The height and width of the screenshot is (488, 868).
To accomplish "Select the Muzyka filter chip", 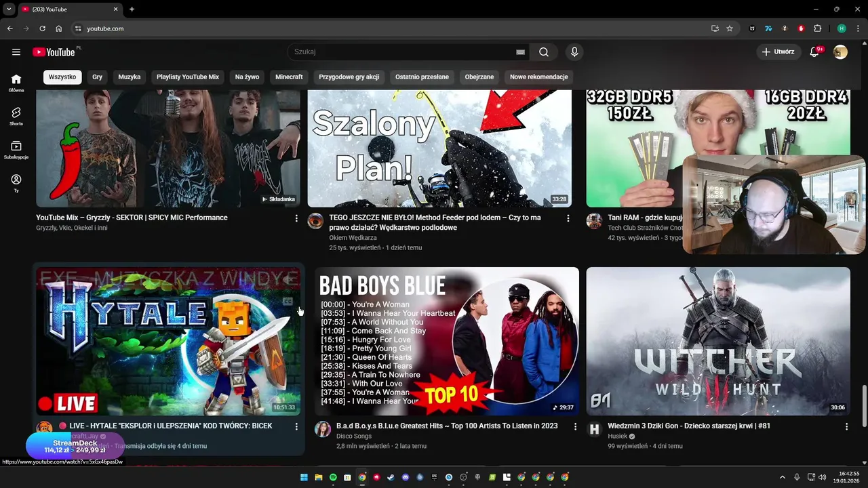I will pyautogui.click(x=130, y=77).
